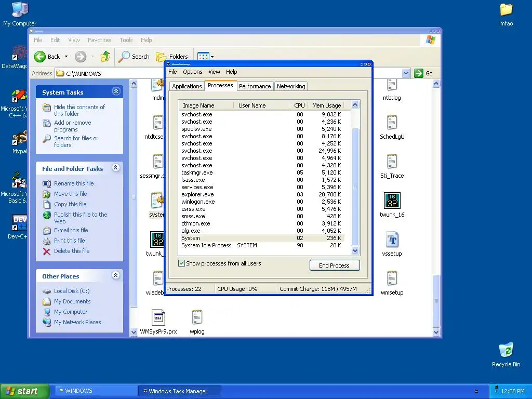532x399 pixels.
Task: Open the Address bar dropdown arrow
Action: (x=405, y=73)
